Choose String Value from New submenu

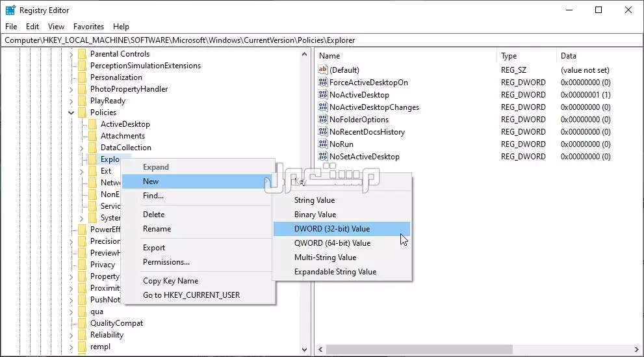pos(342,200)
